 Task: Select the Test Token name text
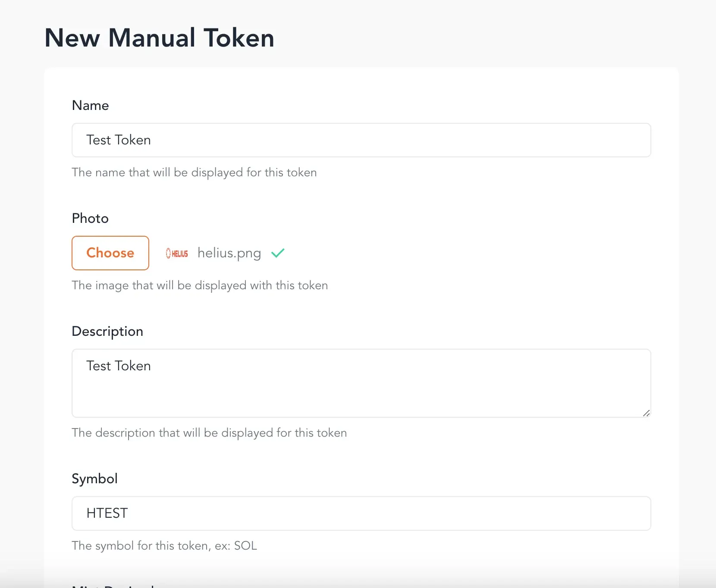(118, 140)
